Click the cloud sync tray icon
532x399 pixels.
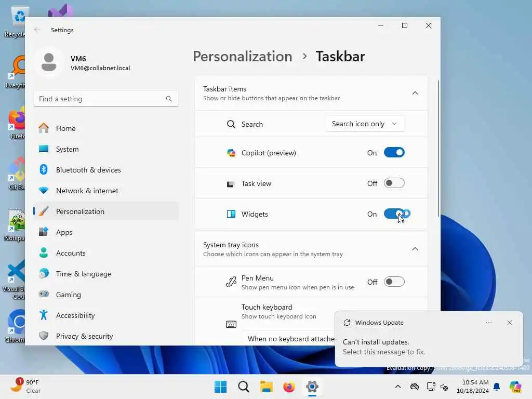coord(414,387)
